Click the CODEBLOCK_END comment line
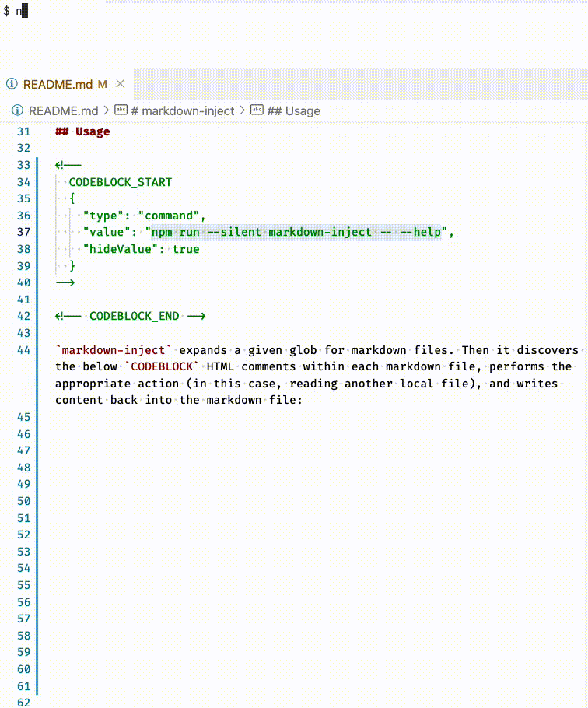The image size is (588, 708). 131,316
